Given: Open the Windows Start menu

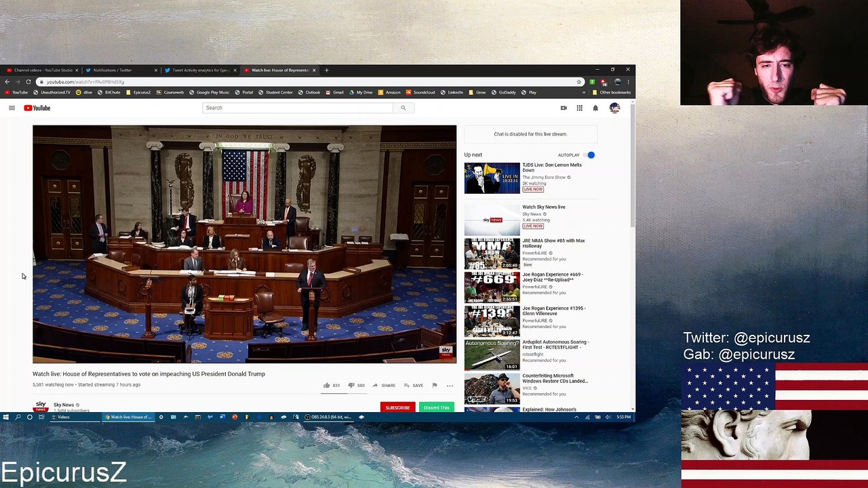Looking at the screenshot, I should point(5,417).
